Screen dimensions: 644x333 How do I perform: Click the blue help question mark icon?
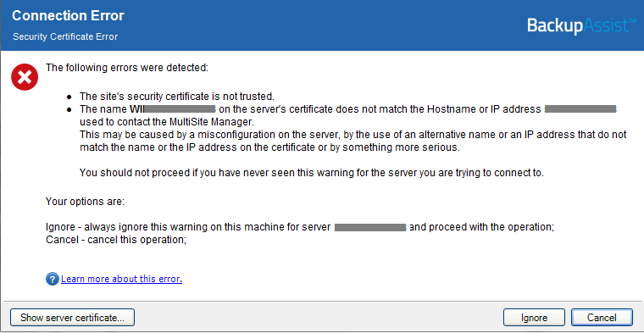[53, 280]
